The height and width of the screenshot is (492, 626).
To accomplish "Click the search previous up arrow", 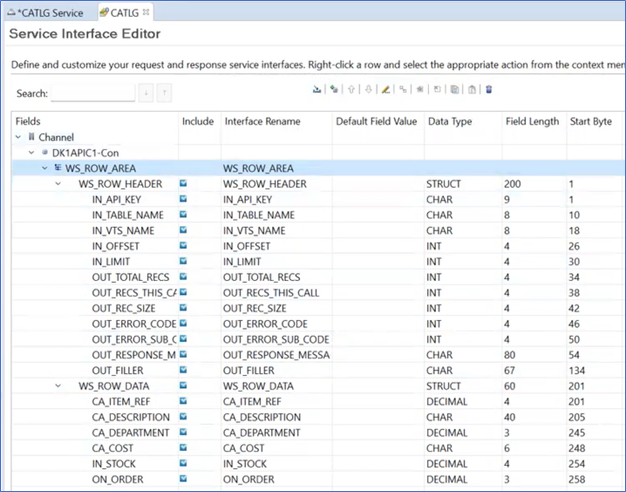I will pyautogui.click(x=164, y=93).
